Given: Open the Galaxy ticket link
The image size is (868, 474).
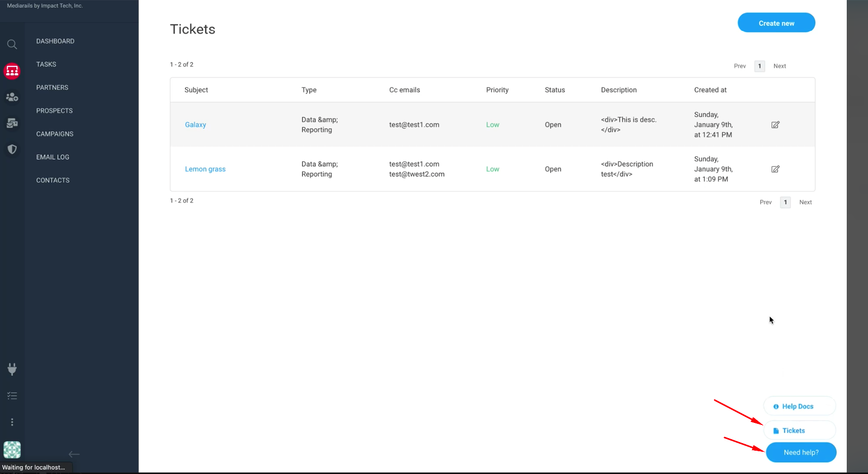Looking at the screenshot, I should [195, 125].
